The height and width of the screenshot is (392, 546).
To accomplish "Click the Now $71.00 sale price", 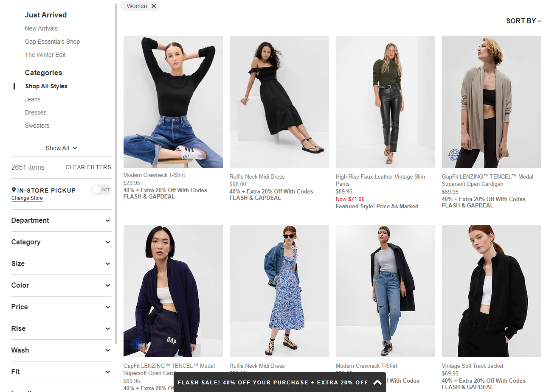I will [x=350, y=199].
